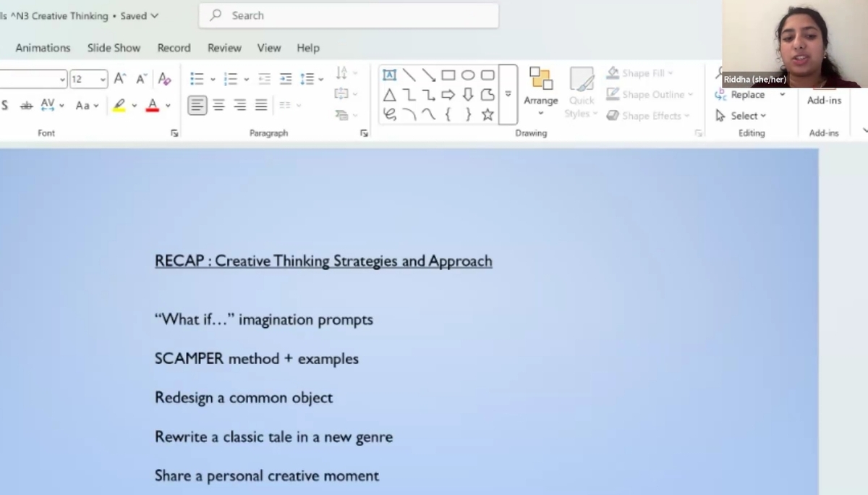Click the Clear All Formatting icon
868x495 pixels.
tap(164, 79)
